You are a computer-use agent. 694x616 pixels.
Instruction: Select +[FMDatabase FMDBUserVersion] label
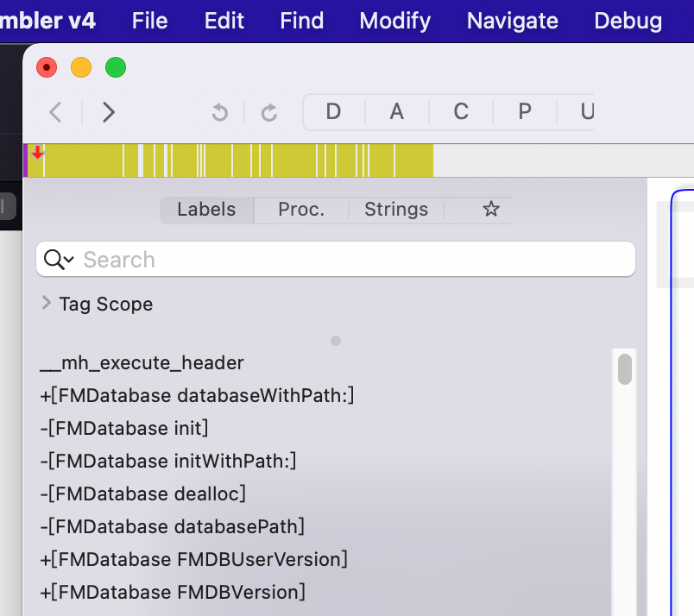[x=194, y=559]
